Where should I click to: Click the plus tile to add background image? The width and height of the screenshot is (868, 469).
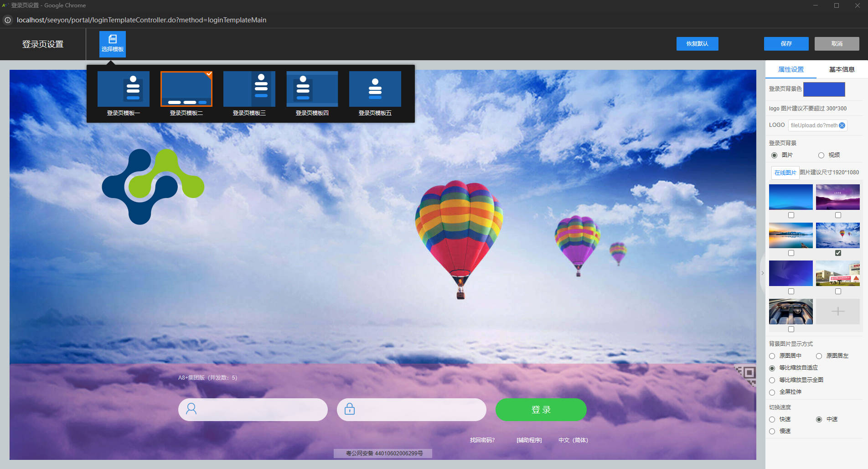(837, 312)
